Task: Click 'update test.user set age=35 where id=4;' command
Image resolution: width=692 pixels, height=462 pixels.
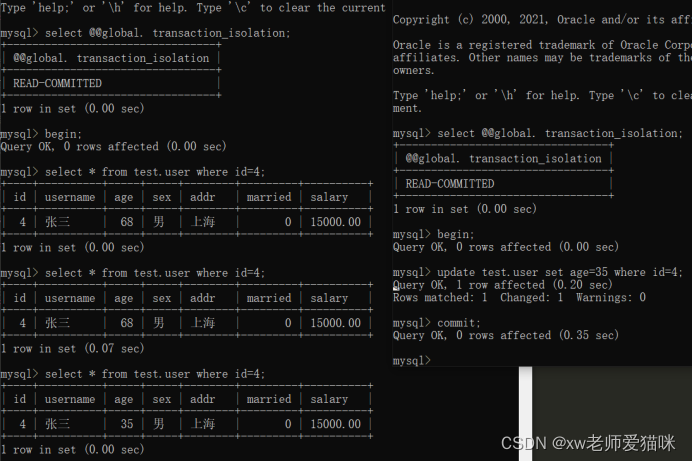Action: [560, 272]
